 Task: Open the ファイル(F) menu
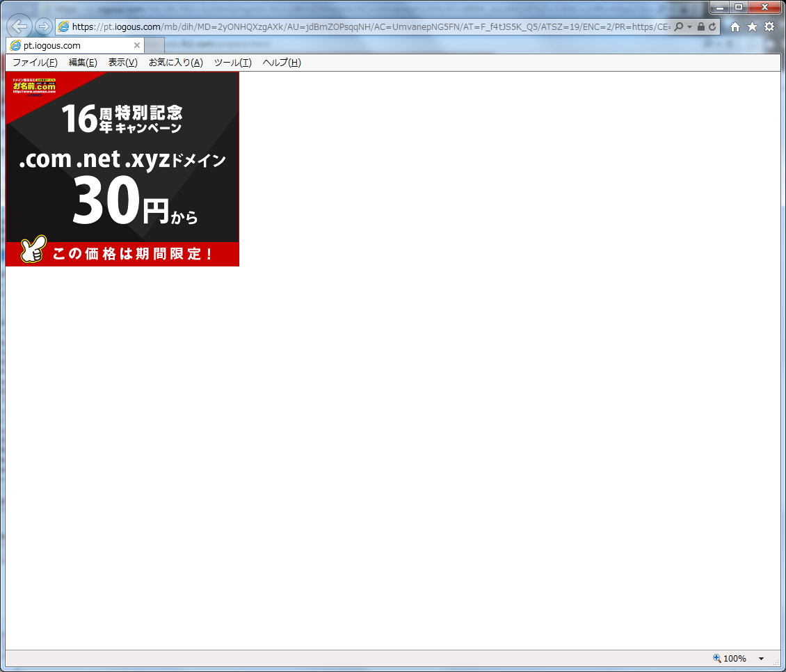35,62
